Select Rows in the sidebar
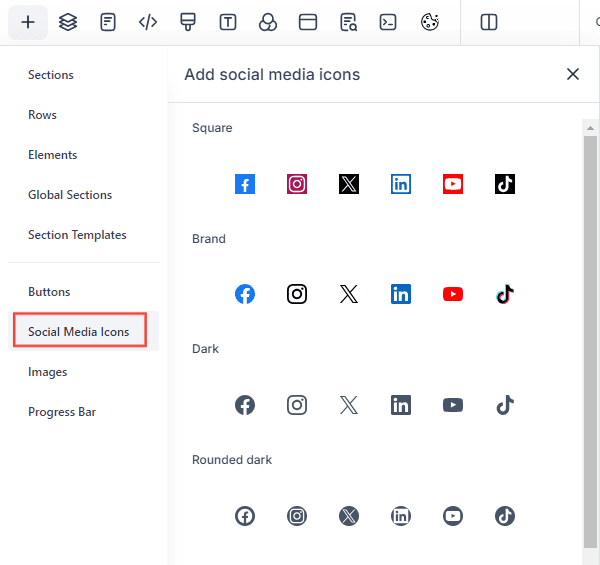 [42, 115]
